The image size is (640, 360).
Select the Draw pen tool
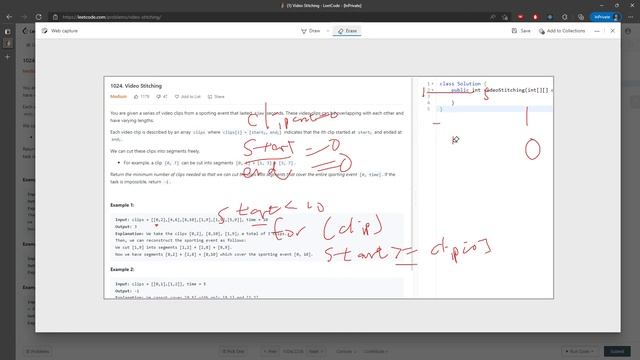pyautogui.click(x=311, y=31)
